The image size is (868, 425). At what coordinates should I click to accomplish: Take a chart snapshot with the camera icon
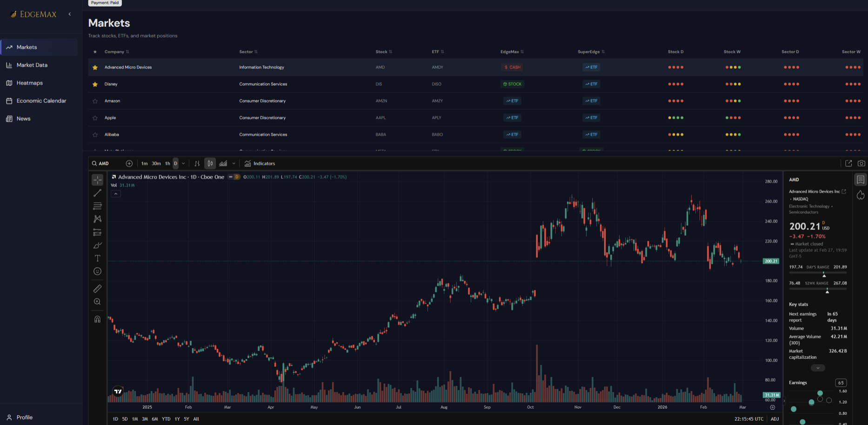click(x=861, y=163)
